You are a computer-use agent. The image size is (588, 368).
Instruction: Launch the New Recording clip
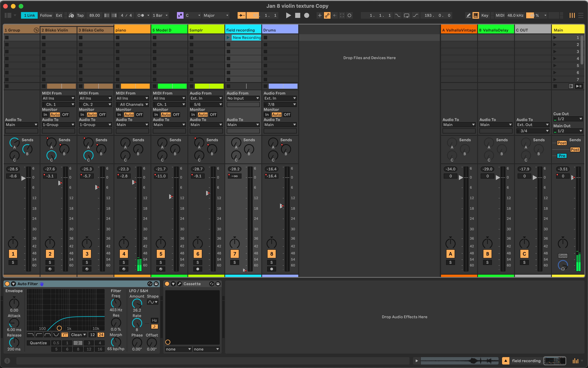(228, 38)
